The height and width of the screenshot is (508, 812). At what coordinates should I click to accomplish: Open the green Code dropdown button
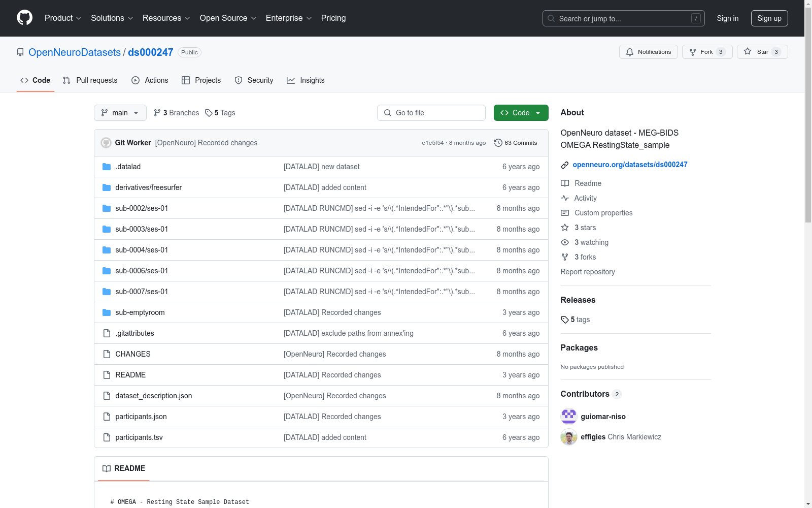coord(521,113)
